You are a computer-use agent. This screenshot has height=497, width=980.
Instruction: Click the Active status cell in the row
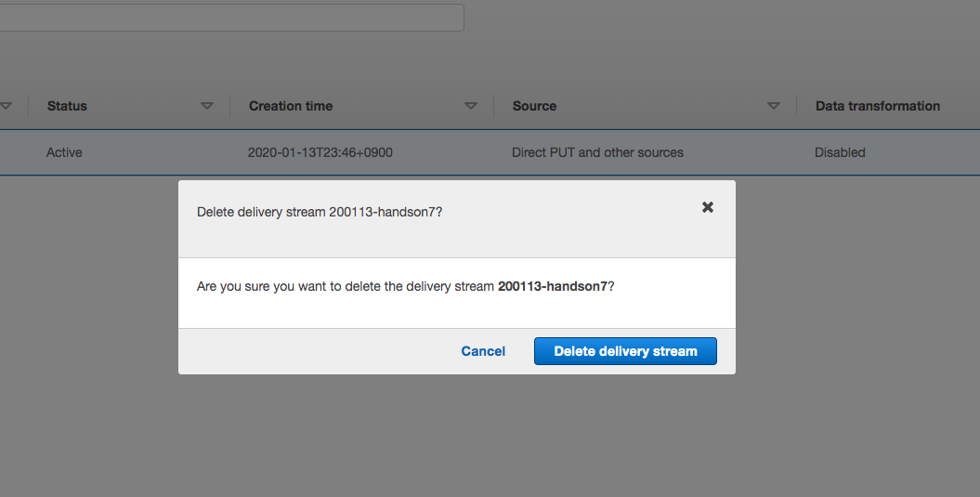64,152
